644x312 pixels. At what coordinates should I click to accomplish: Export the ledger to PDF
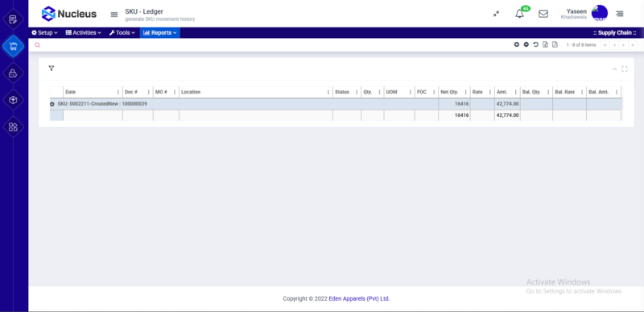[555, 45]
